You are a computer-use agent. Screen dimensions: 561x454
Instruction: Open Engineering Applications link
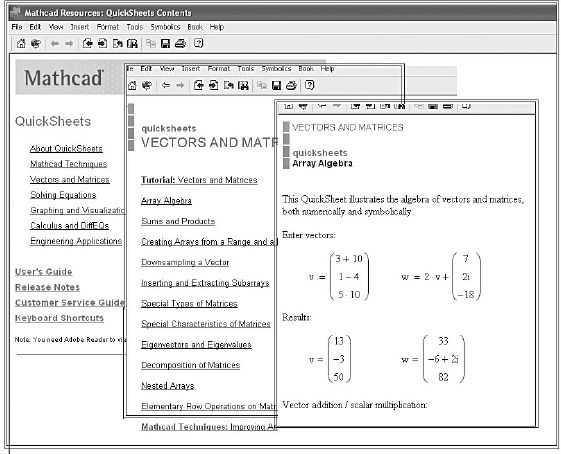tap(76, 241)
